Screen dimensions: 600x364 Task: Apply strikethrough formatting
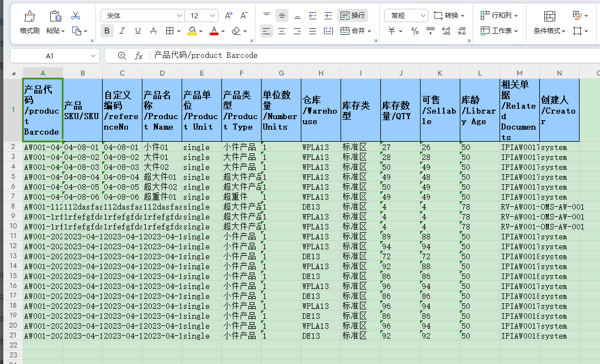coord(153,31)
